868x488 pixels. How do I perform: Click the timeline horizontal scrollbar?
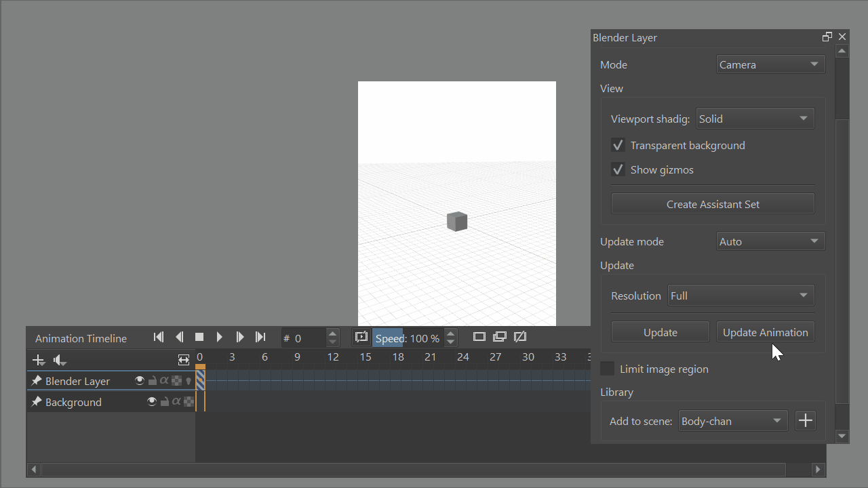(414, 469)
